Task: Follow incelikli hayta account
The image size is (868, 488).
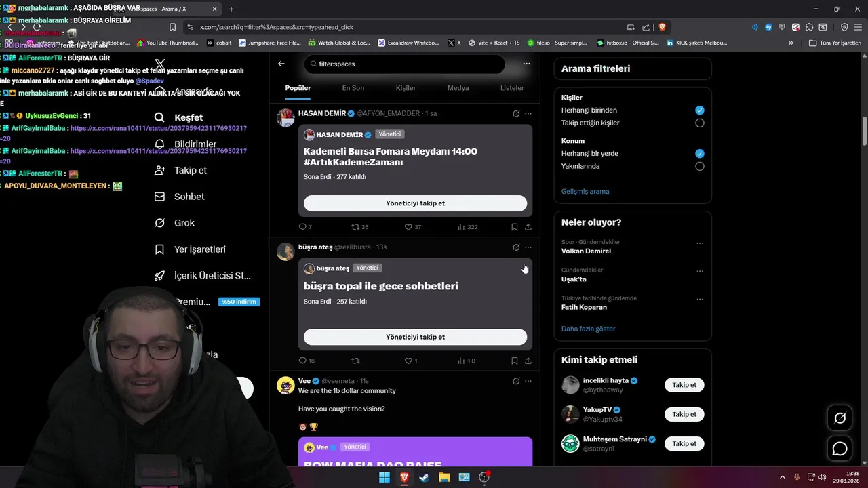Action: [684, 385]
